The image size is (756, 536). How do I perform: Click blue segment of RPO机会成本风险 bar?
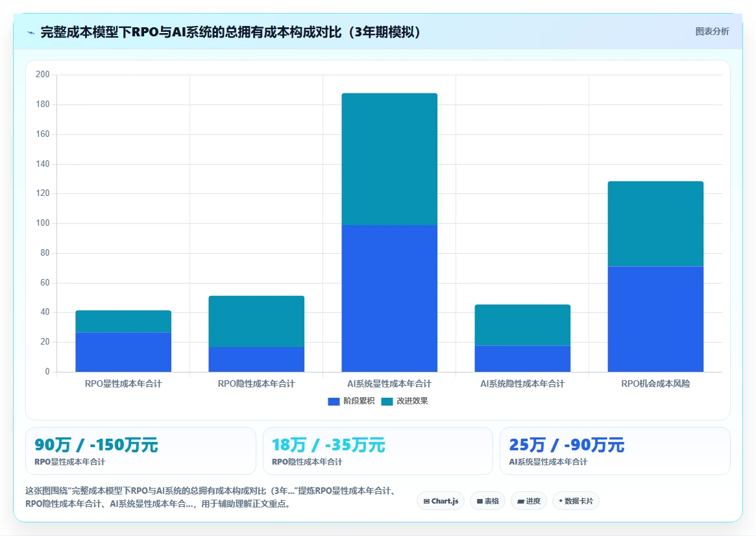[x=655, y=319]
